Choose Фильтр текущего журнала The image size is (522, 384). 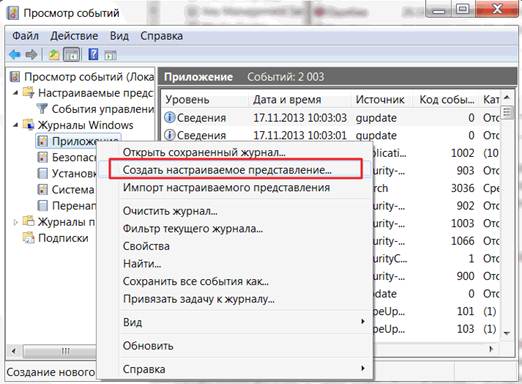tap(236, 228)
